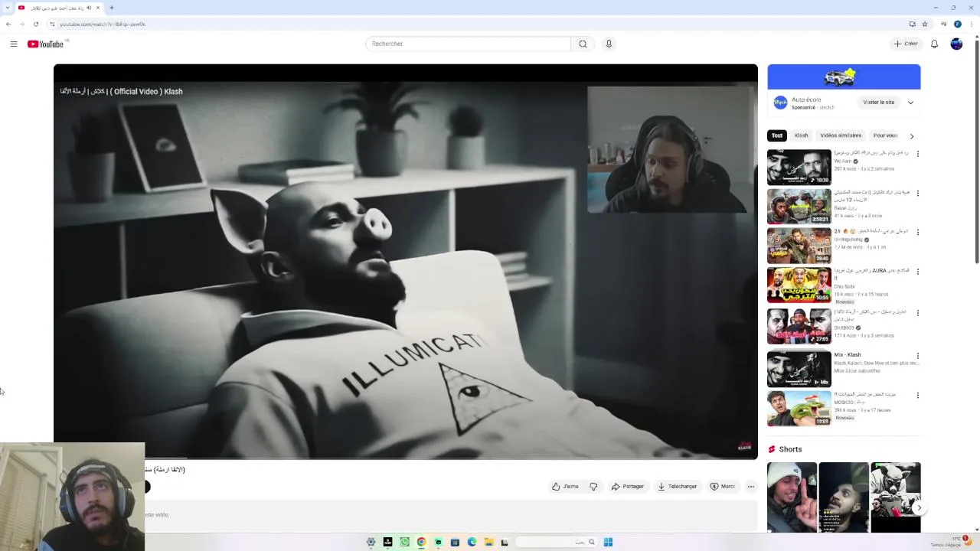Open options for 39:40 video
Screen dimensions: 980x551
coord(917,232)
